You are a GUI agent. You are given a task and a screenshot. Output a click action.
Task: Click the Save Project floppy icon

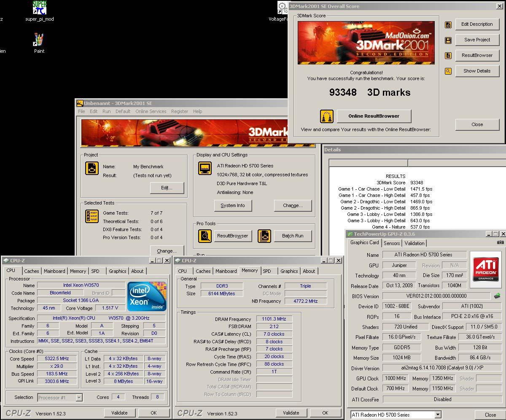point(448,40)
